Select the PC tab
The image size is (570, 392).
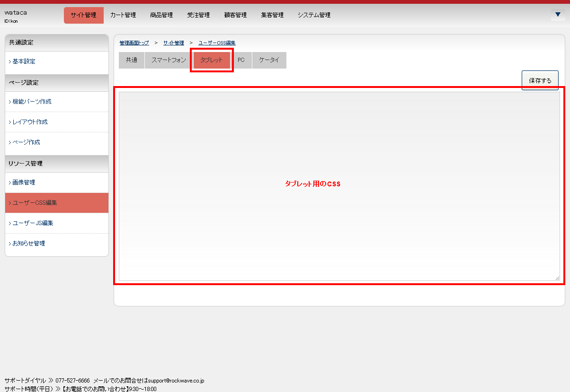point(241,60)
